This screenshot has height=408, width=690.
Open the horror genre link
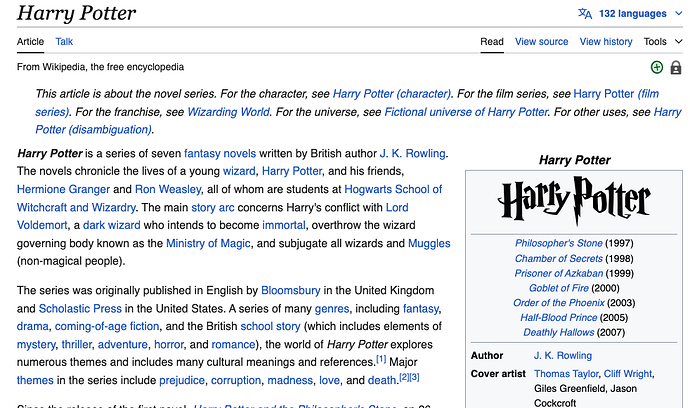point(169,344)
